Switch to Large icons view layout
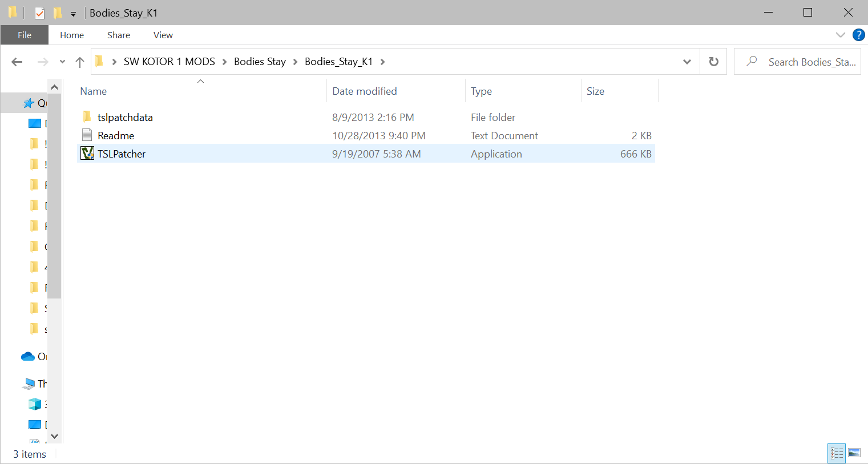 pyautogui.click(x=854, y=453)
